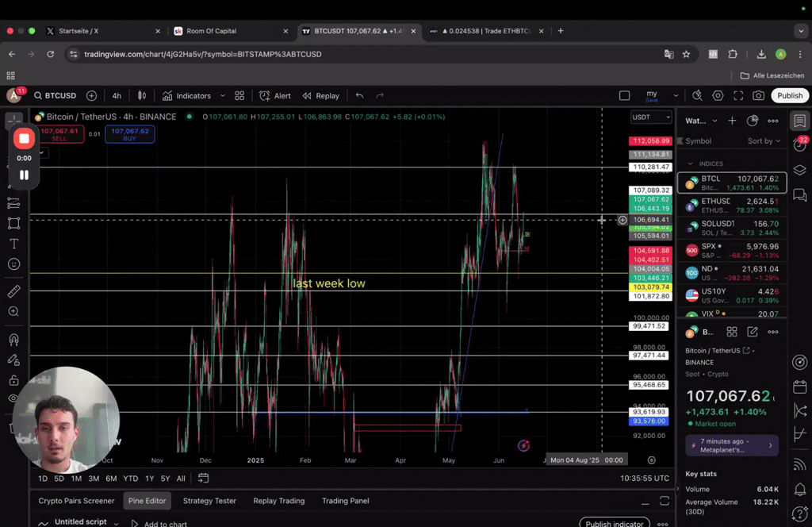Image resolution: width=812 pixels, height=527 pixels.
Task: Toggle hide all drawings eye icon
Action: tap(13, 398)
